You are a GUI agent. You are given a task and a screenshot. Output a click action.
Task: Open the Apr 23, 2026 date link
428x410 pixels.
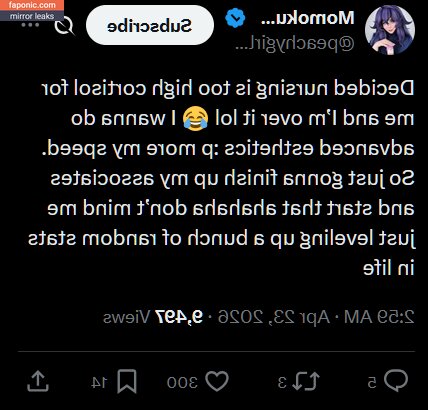coord(273,317)
